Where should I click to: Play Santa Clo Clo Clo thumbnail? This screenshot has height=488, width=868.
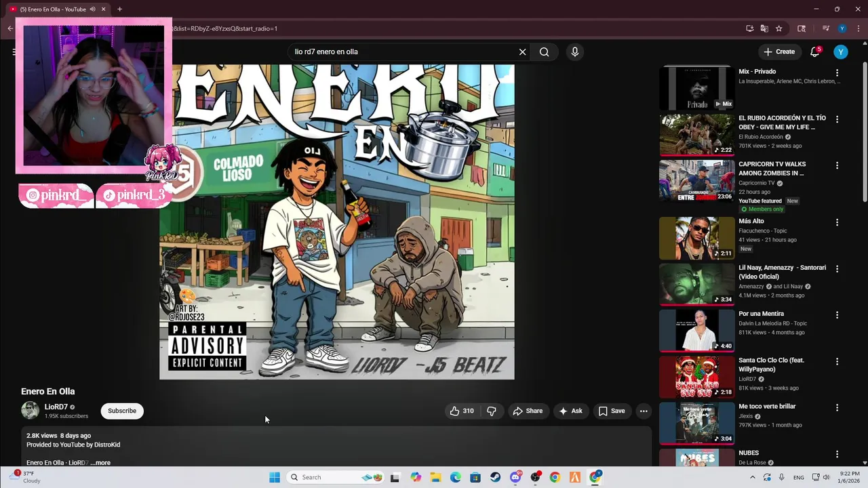point(697,377)
